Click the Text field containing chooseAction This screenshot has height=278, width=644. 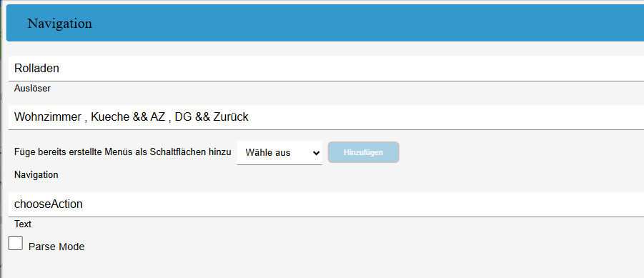326,204
